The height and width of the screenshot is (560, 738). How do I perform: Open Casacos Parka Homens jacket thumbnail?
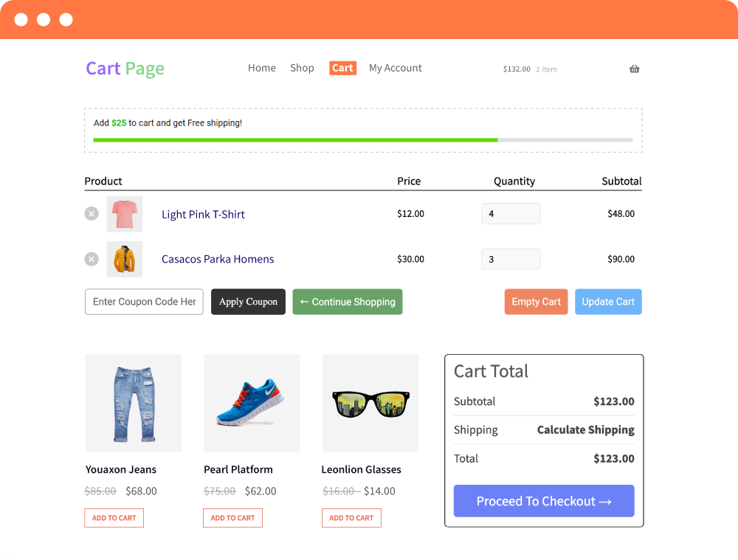click(125, 259)
